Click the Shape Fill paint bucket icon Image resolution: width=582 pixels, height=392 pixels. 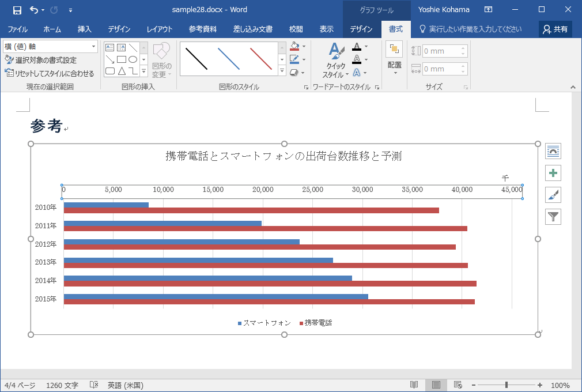click(294, 46)
